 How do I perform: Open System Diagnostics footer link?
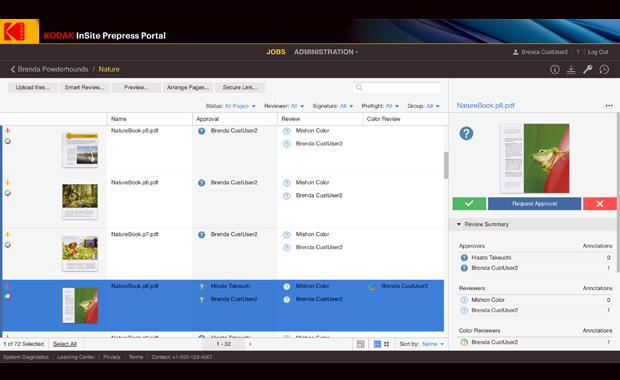(x=26, y=357)
